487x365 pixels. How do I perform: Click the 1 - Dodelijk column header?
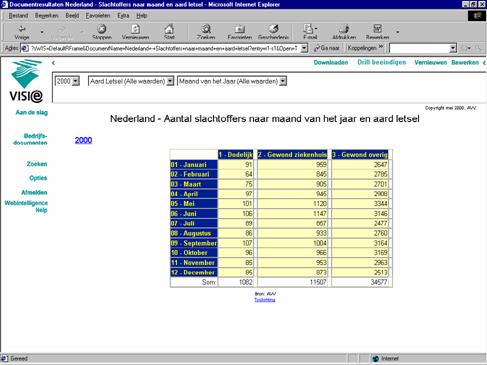236,155
